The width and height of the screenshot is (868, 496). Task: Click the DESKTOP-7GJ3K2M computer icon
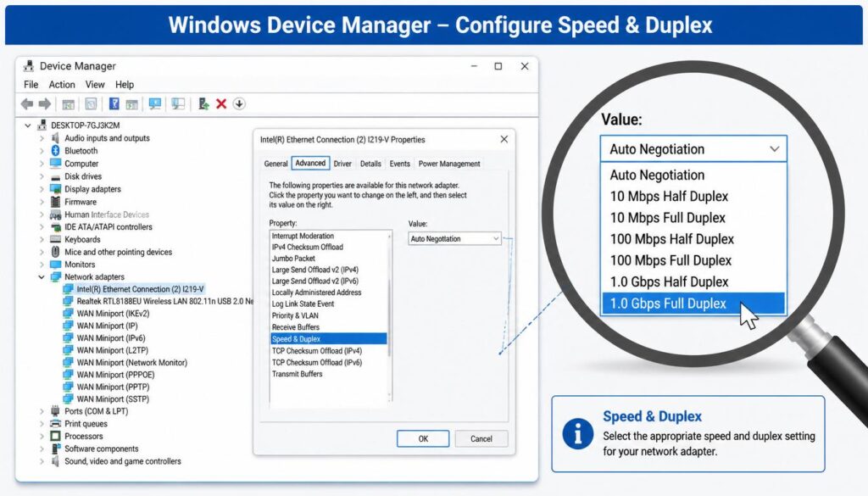(42, 125)
